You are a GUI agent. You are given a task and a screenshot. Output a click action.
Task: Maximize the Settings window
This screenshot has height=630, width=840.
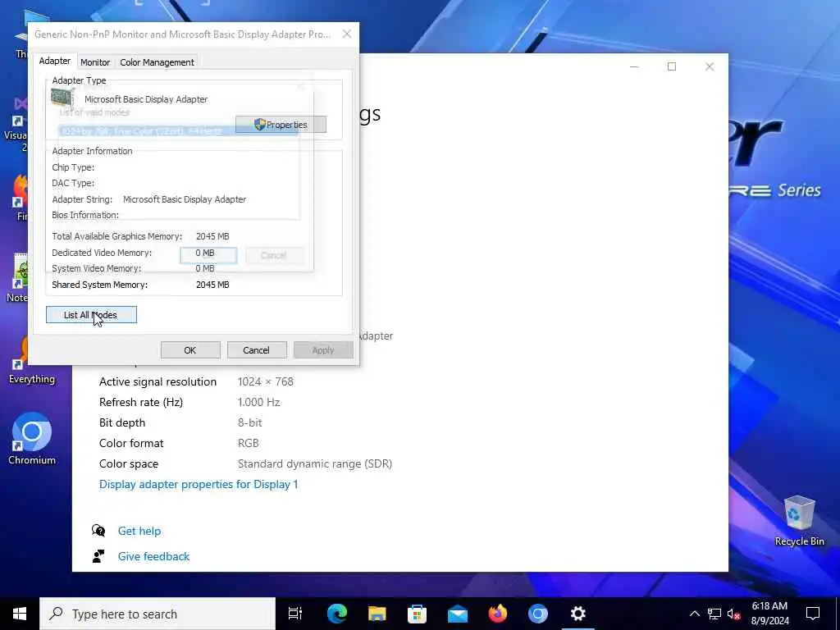point(672,66)
